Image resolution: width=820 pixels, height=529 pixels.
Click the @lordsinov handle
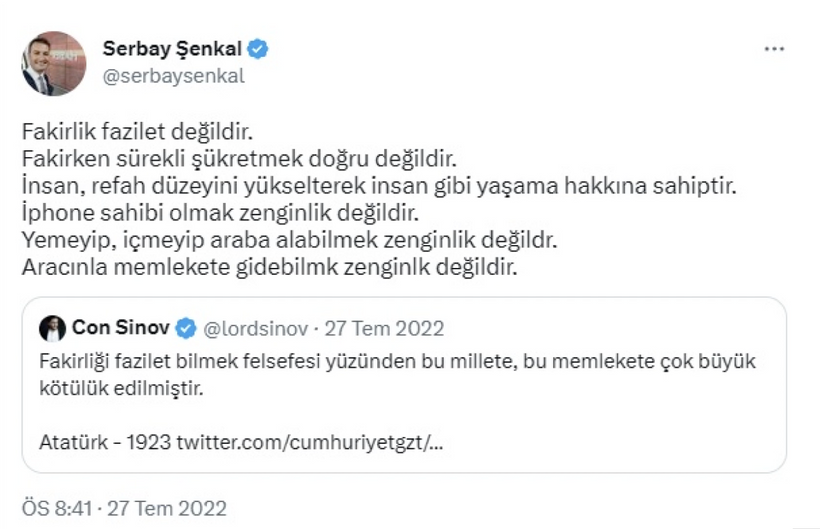[x=254, y=328]
